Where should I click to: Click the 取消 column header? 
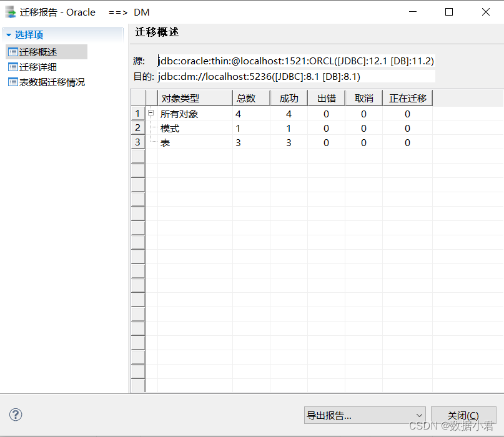pyautogui.click(x=364, y=98)
